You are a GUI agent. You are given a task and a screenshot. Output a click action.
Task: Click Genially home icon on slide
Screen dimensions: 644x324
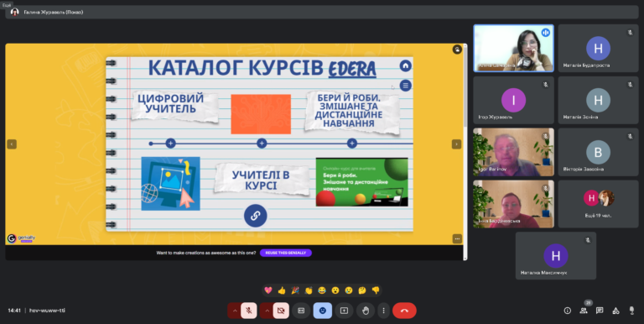coord(405,65)
